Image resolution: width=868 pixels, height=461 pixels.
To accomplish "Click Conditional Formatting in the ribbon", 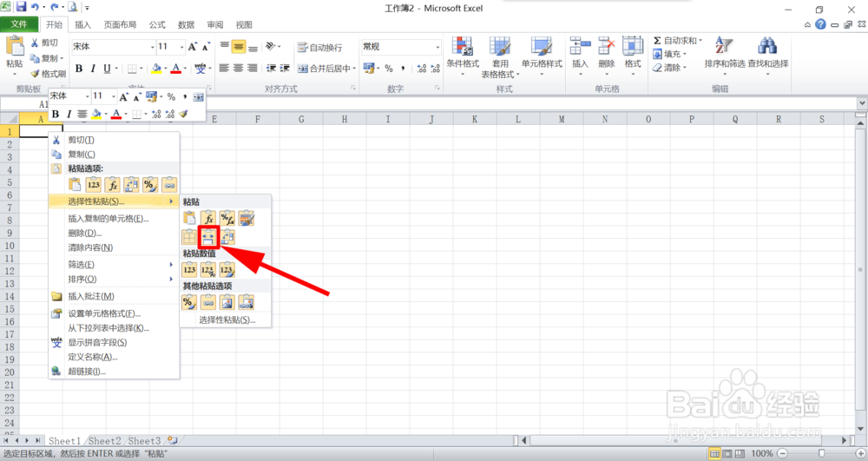I will 463,57.
